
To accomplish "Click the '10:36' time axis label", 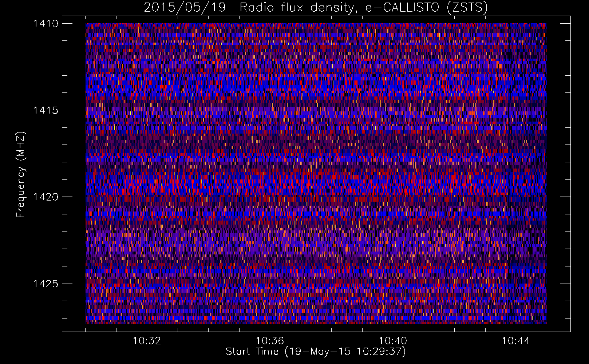I will coord(270,341).
